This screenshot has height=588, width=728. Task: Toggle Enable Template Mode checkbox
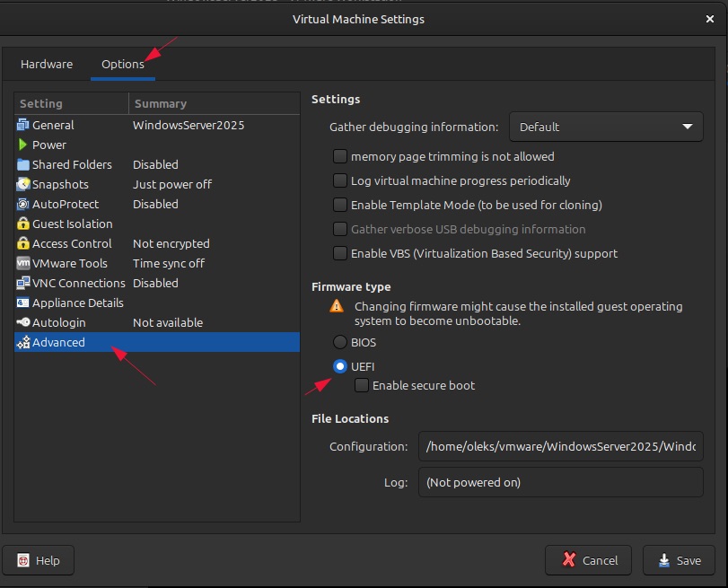(340, 205)
